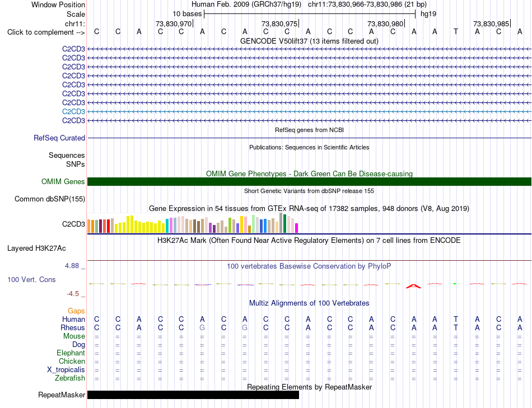Click "Publications: Sequences in Scientific Articles" title
The width and height of the screenshot is (532, 408).
pyautogui.click(x=310, y=147)
